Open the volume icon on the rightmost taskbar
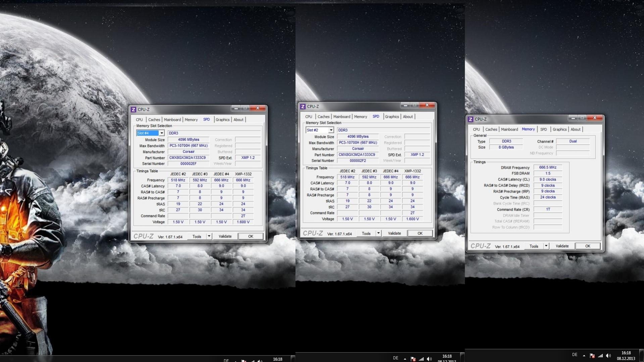This screenshot has height=362, width=644. pyautogui.click(x=608, y=356)
